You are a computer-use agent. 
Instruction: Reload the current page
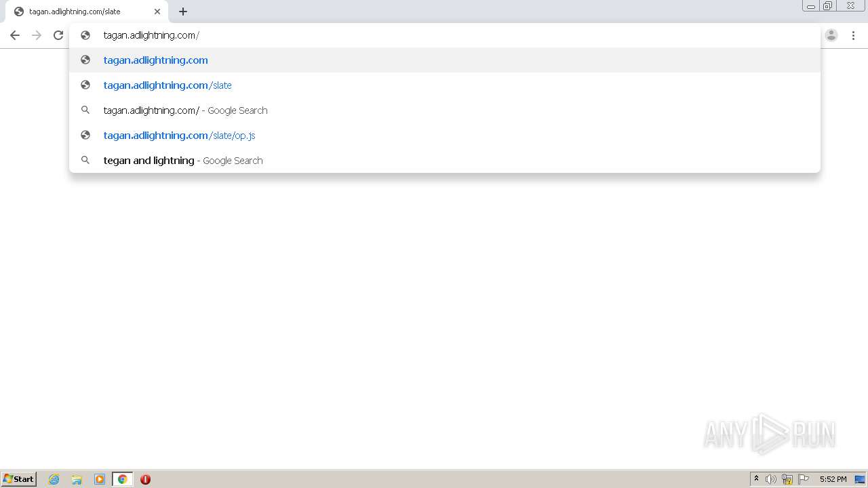(x=58, y=35)
